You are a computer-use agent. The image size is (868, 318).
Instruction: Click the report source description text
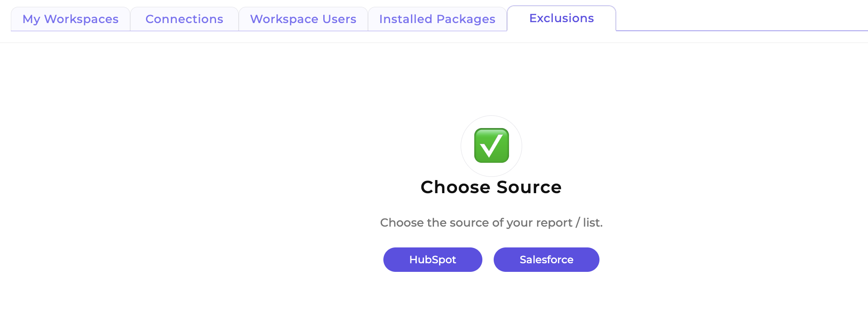491,223
